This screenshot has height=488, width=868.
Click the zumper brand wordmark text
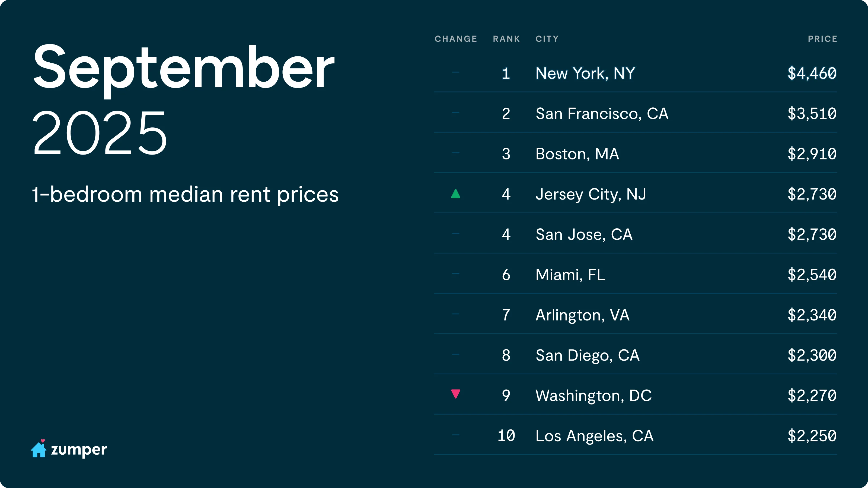(x=79, y=450)
